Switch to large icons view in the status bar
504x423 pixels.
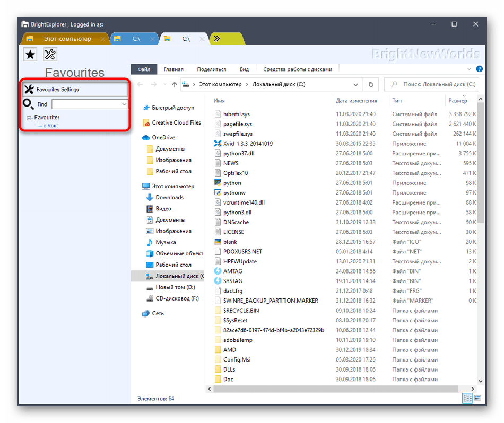point(477,398)
